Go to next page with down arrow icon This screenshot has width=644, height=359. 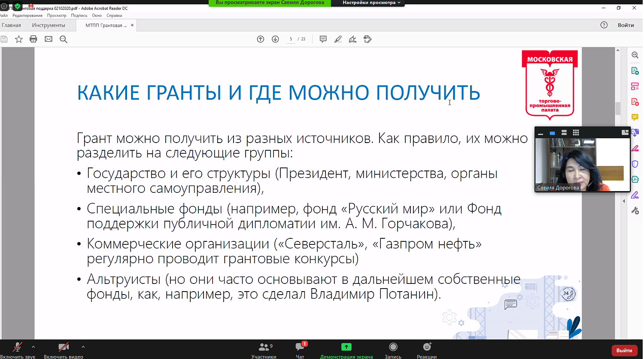tap(276, 39)
